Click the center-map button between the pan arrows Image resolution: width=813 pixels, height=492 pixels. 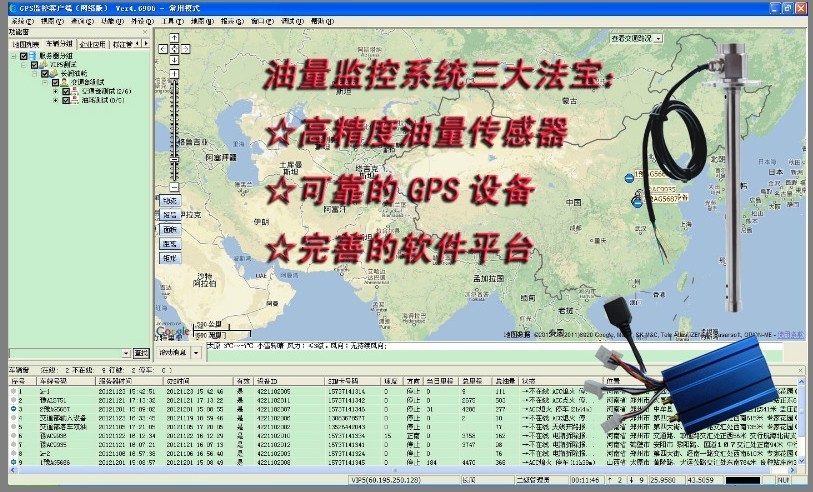174,49
